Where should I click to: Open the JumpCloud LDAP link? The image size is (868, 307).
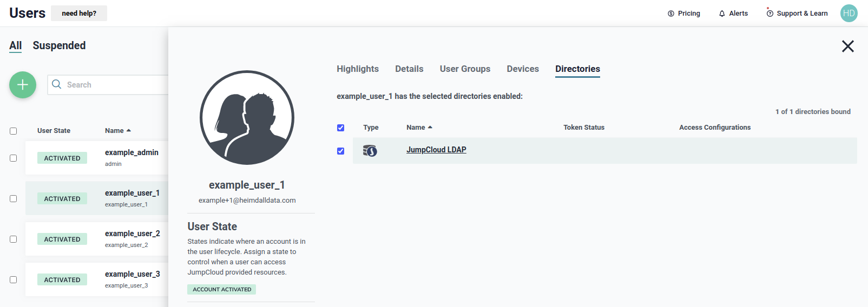[x=436, y=150]
